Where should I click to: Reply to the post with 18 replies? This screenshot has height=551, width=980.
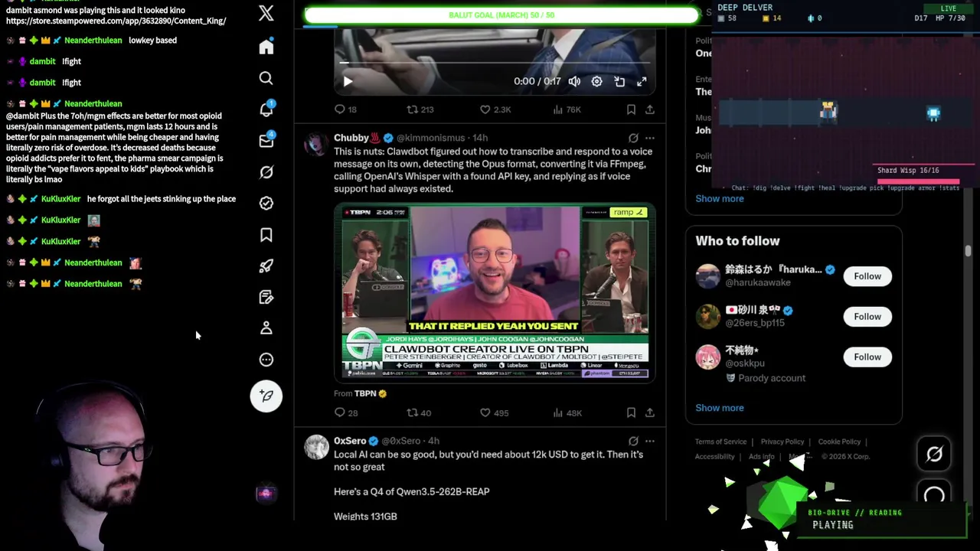tap(346, 109)
